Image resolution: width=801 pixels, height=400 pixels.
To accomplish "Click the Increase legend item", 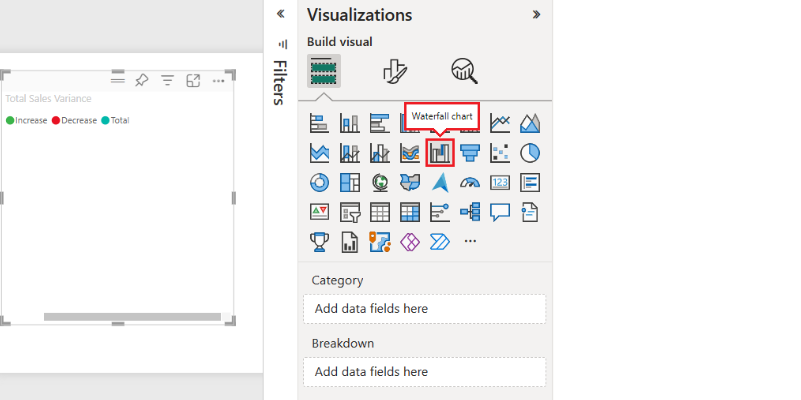I will (x=27, y=121).
